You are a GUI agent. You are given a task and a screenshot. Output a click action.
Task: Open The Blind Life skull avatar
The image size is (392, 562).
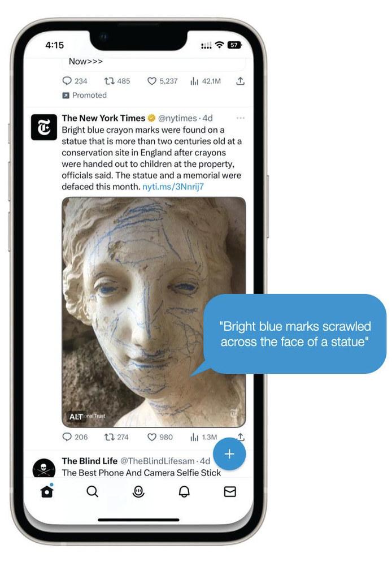click(x=44, y=468)
